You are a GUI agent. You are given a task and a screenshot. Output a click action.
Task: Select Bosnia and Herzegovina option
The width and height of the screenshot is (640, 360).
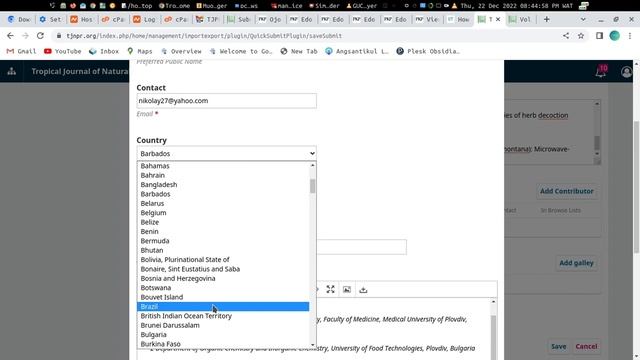(223, 278)
